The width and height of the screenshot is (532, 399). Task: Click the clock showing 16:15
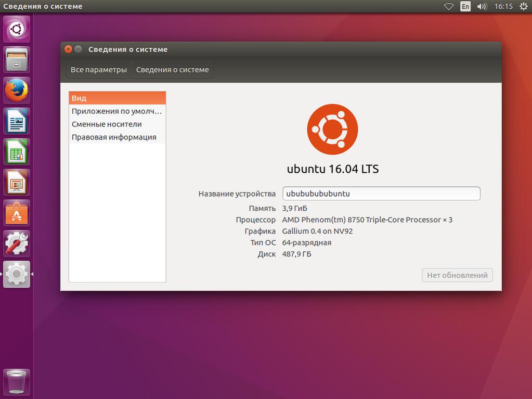point(503,6)
